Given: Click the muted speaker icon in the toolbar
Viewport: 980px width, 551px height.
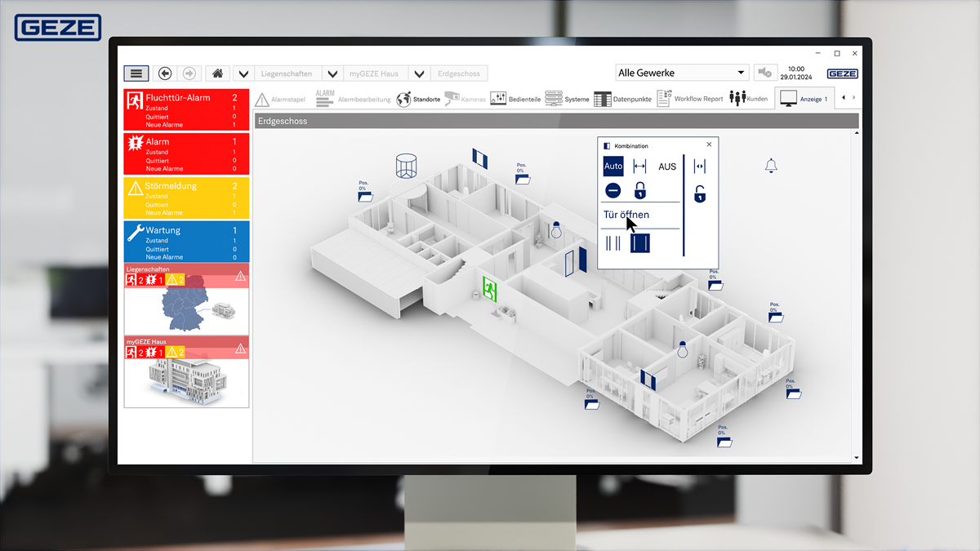Looking at the screenshot, I should (765, 73).
